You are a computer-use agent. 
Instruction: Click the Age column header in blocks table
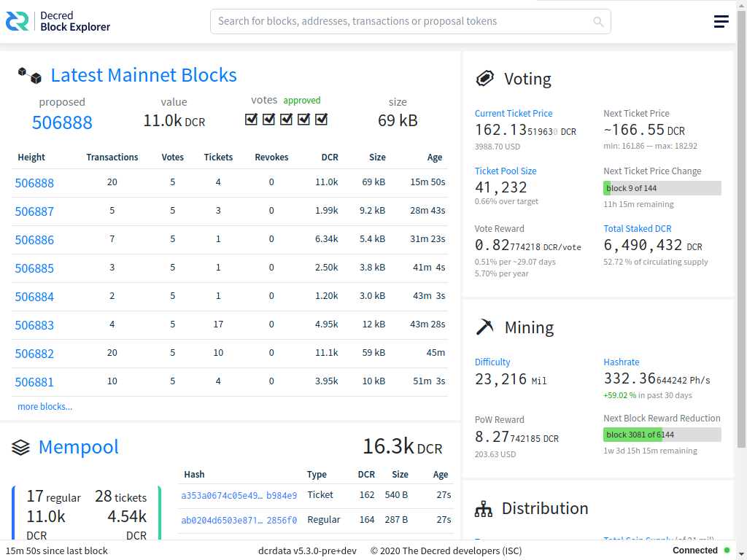435,157
